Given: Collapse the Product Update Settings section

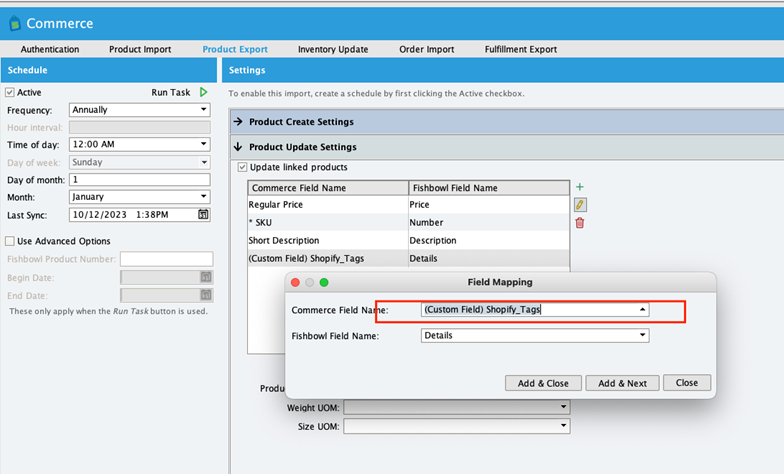Looking at the screenshot, I should coord(507,146).
